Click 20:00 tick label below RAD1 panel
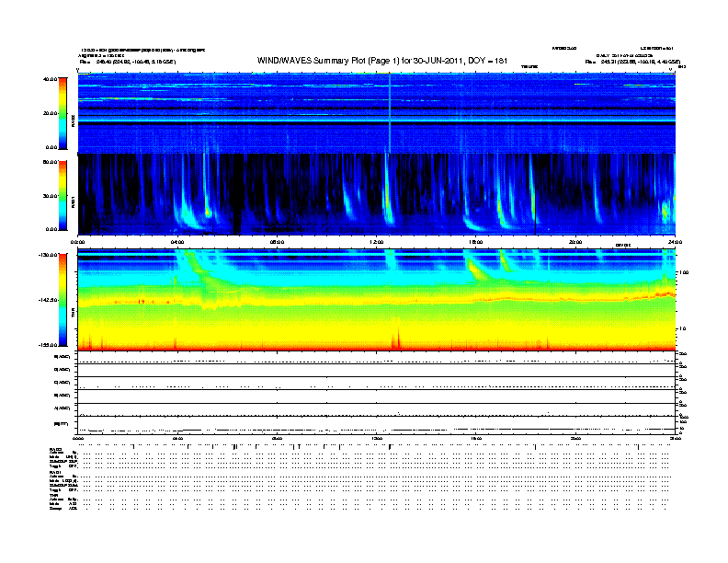The image size is (728, 563). 575,242
